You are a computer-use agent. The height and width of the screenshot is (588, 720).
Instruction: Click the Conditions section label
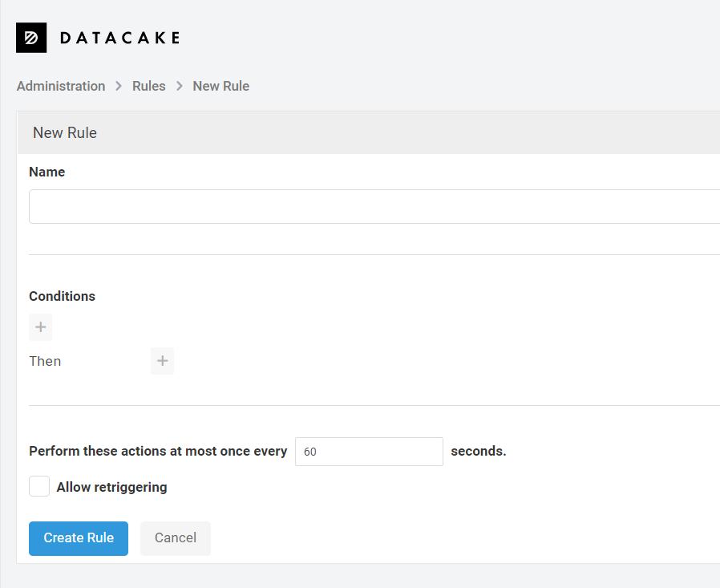click(x=62, y=296)
